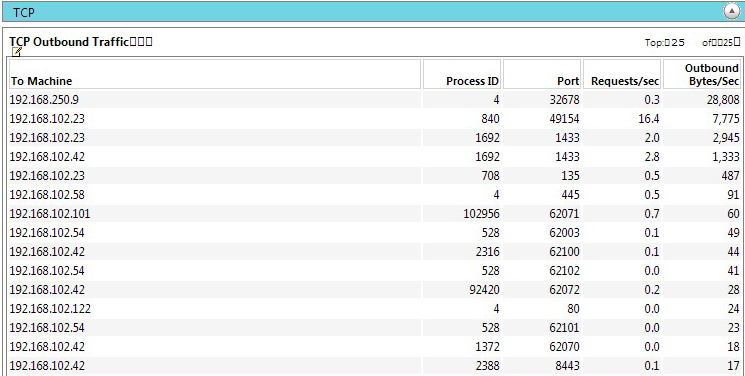The image size is (745, 376).
Task: Click port 62102 cell
Action: (564, 271)
